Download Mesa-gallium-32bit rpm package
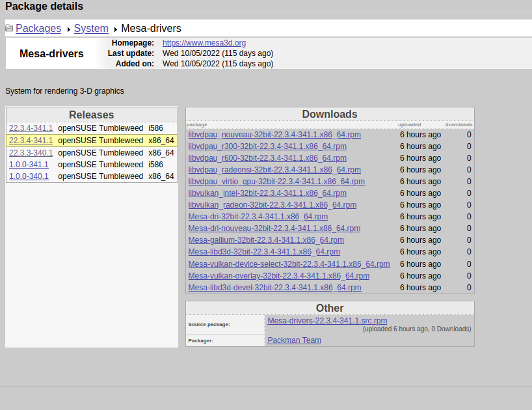The width and height of the screenshot is (532, 410). point(266,240)
